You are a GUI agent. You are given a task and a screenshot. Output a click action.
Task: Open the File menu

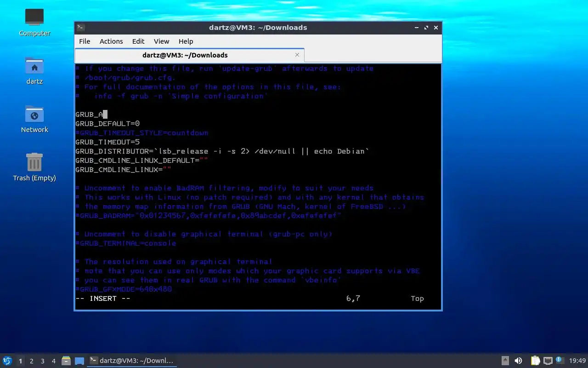click(x=85, y=41)
